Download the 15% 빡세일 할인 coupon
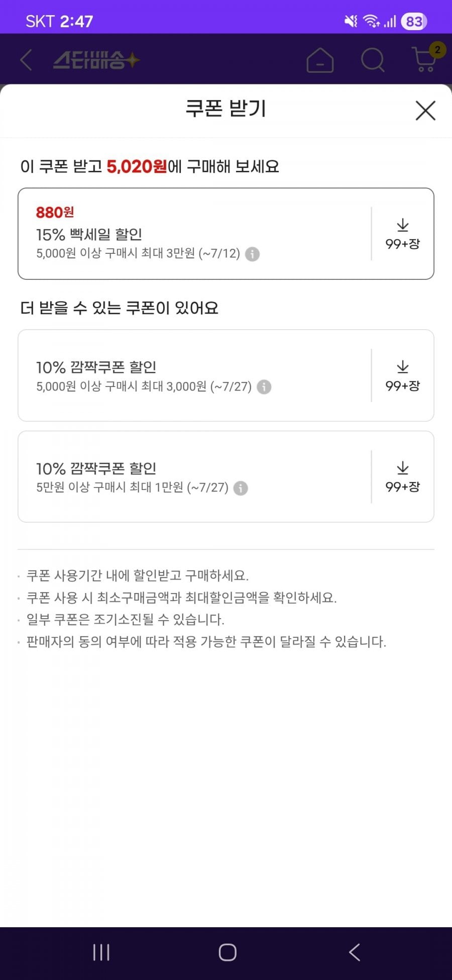The width and height of the screenshot is (452, 980). click(402, 234)
